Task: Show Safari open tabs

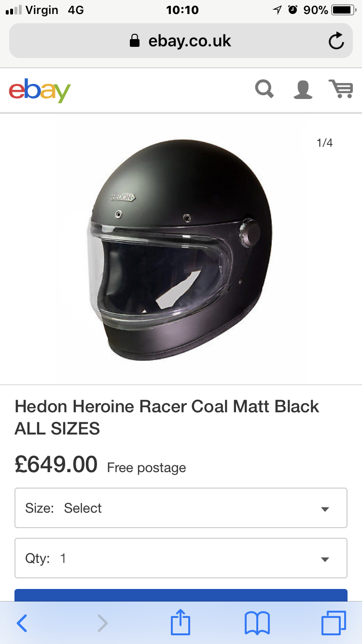Action: [x=334, y=623]
